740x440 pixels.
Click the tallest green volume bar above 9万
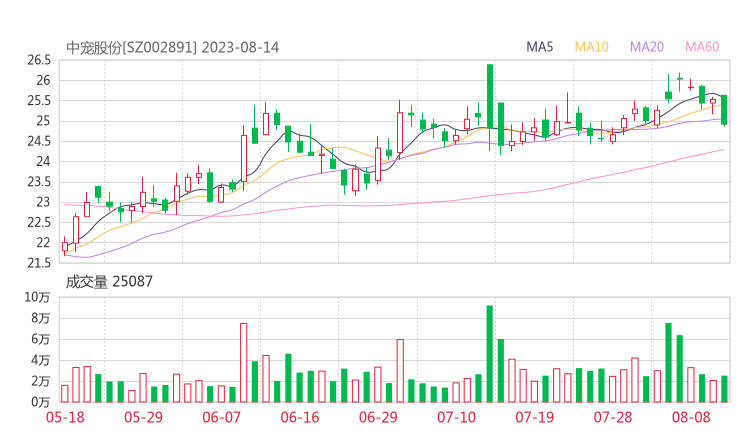pos(490,354)
